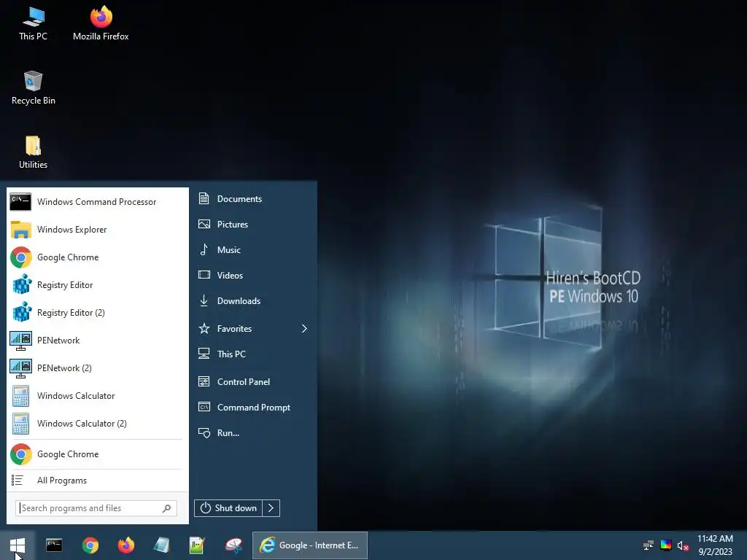Launch PENetwork (2) from the start menu
Screen dimensions: 747x560
point(97,367)
